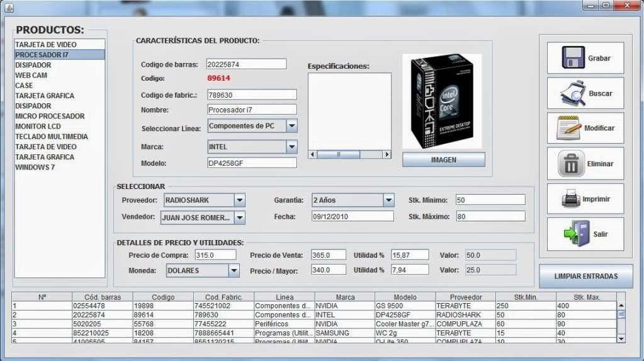The width and height of the screenshot is (644, 361).
Task: Expand the Vendedor combo box
Action: pos(239,217)
